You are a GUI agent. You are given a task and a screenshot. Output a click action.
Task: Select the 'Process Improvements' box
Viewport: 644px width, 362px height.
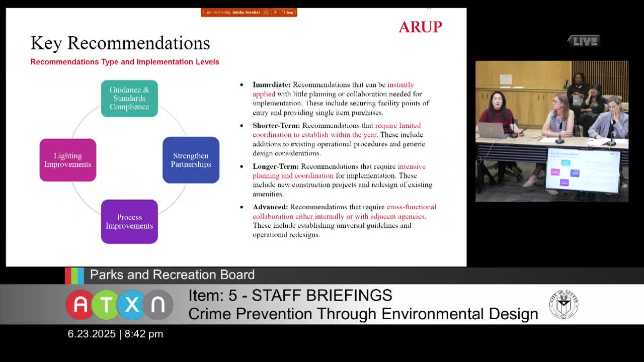[129, 222]
